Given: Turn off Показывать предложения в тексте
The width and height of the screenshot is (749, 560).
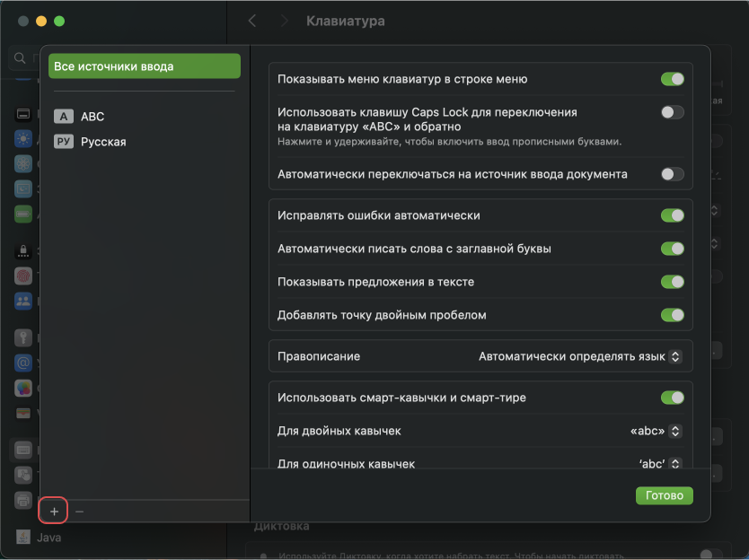Looking at the screenshot, I should click(672, 282).
